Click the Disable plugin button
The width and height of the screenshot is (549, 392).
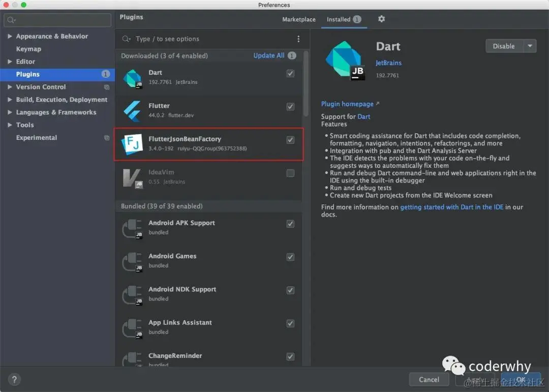(x=504, y=46)
